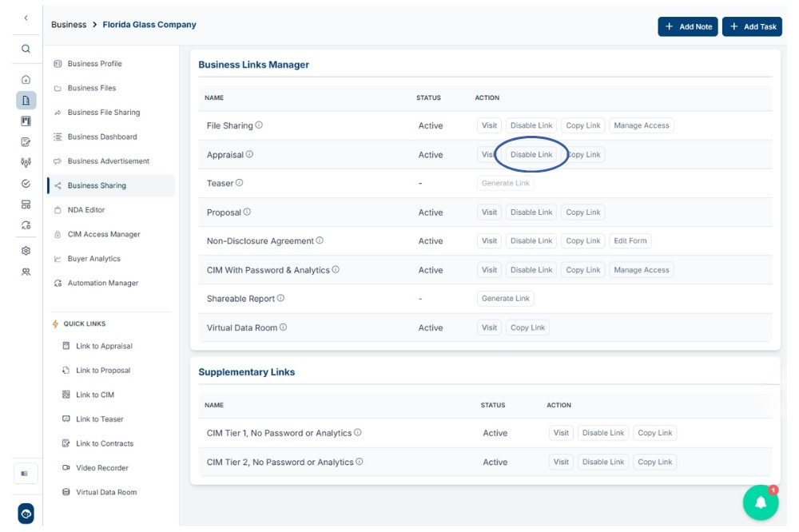Click Visit in File Sharing row
The image size is (799, 532).
[x=489, y=125]
